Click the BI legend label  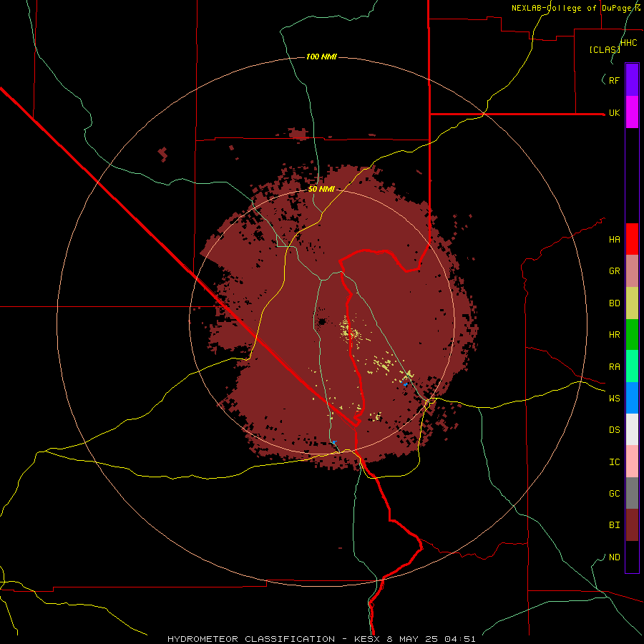[614, 525]
